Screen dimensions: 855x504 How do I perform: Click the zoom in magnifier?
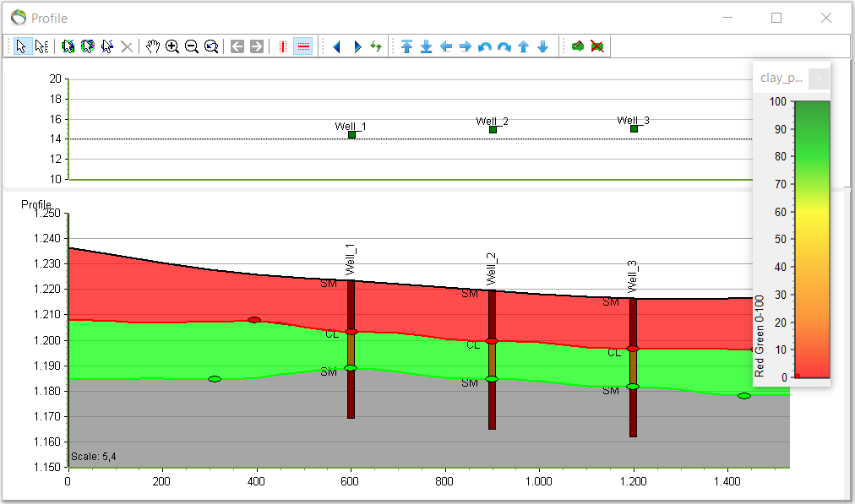(172, 46)
